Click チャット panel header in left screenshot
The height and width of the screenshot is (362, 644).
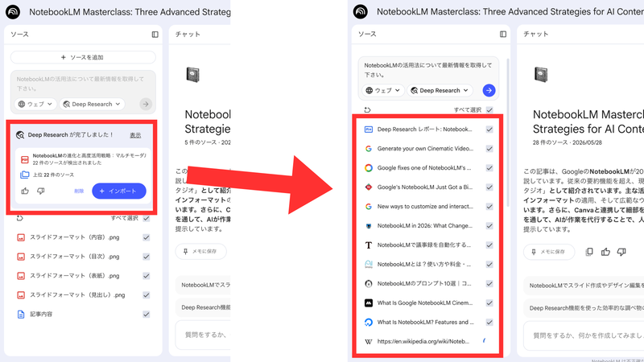pos(188,35)
